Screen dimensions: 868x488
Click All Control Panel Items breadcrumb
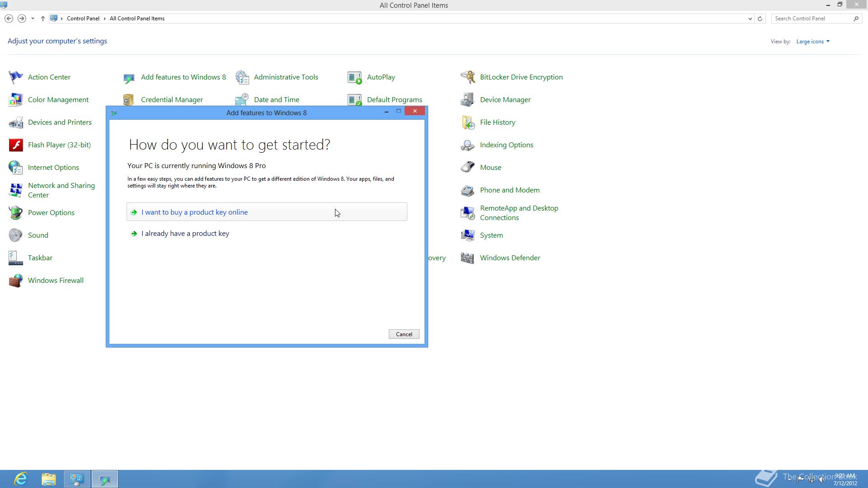point(137,19)
